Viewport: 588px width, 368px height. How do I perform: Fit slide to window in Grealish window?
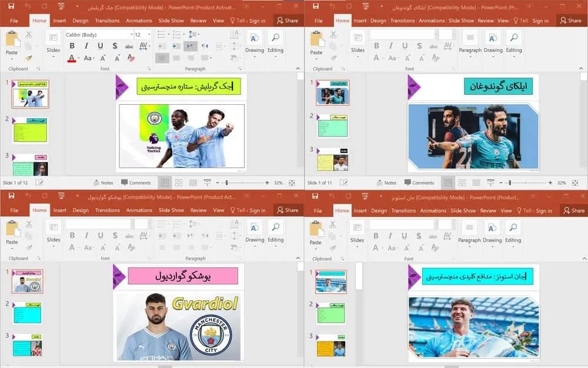(292, 183)
